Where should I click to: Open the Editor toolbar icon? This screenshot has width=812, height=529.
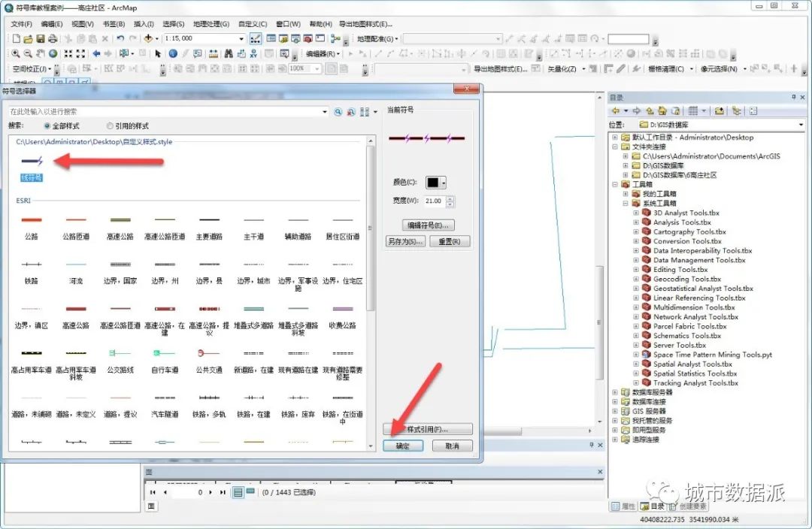tap(256, 38)
